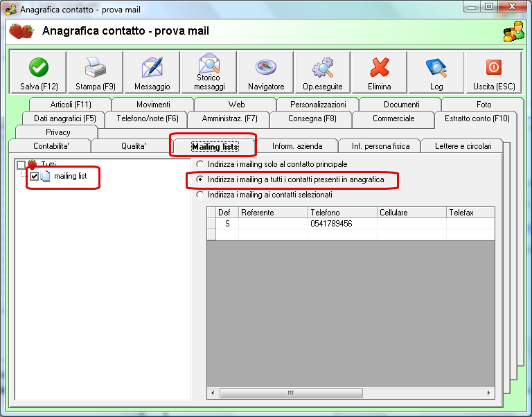The height and width of the screenshot is (417, 532).
Task: Switch to the Contabilita' tab
Action: coord(51,146)
